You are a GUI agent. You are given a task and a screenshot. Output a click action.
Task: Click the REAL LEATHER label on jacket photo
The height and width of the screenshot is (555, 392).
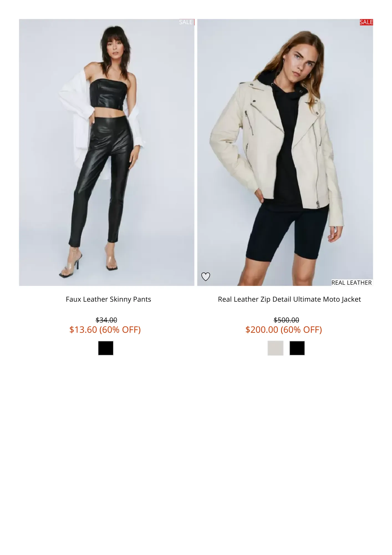pyautogui.click(x=352, y=282)
